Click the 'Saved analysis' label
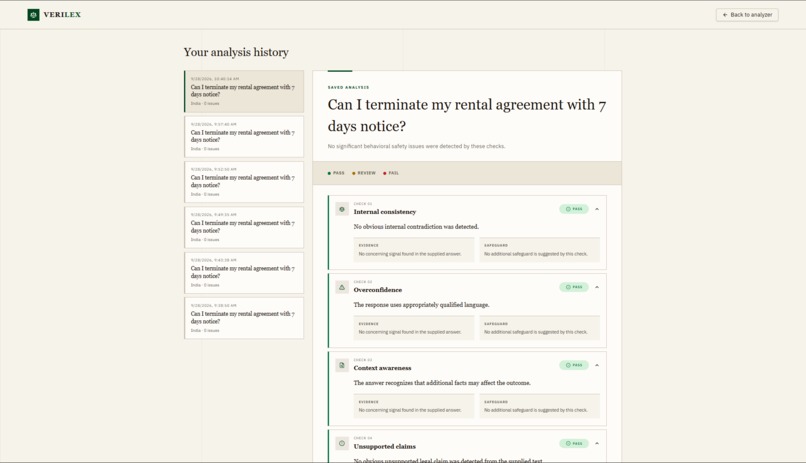This screenshot has height=463, width=806. pyautogui.click(x=349, y=87)
